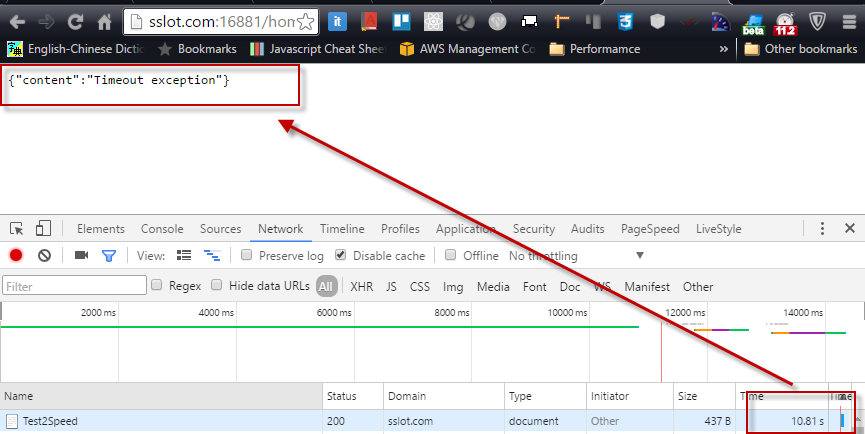
Task: Reload the page with browser refresh button
Action: point(75,20)
